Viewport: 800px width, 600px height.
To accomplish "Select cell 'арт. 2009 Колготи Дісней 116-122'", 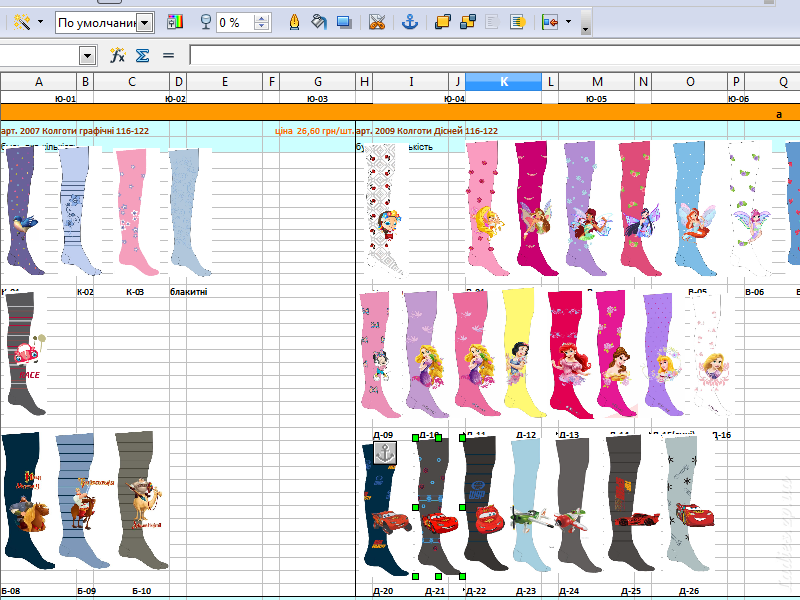I will tap(427, 131).
